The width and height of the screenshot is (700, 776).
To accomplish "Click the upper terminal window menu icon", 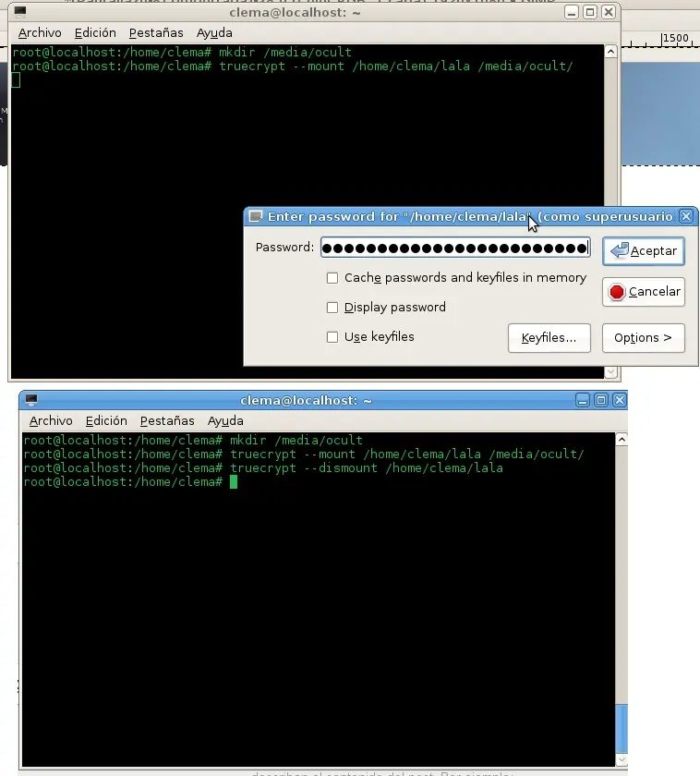I will (20, 11).
